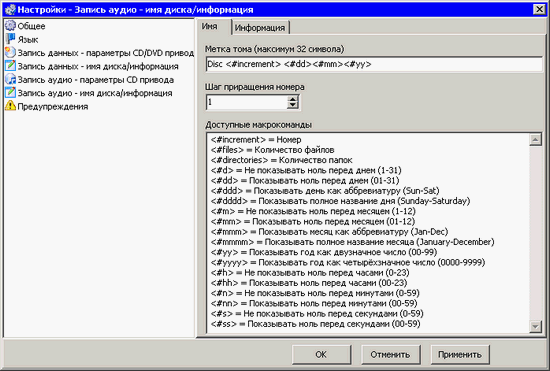550x371 pixels.
Task: Select Запись данных - параметры CD/DVD привода
Action: coord(106,53)
